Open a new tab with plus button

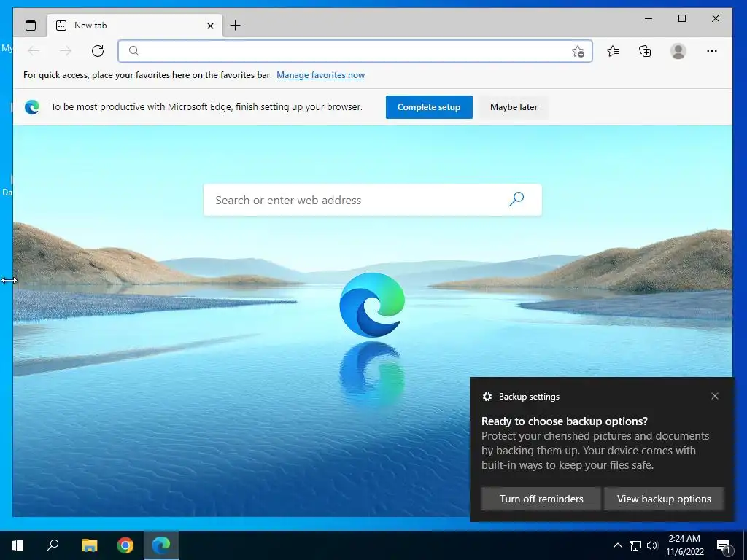(236, 26)
